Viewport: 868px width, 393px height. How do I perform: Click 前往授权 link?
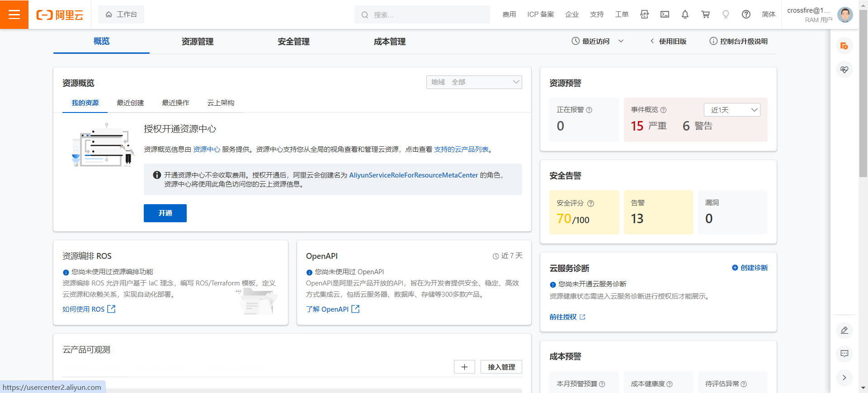567,317
